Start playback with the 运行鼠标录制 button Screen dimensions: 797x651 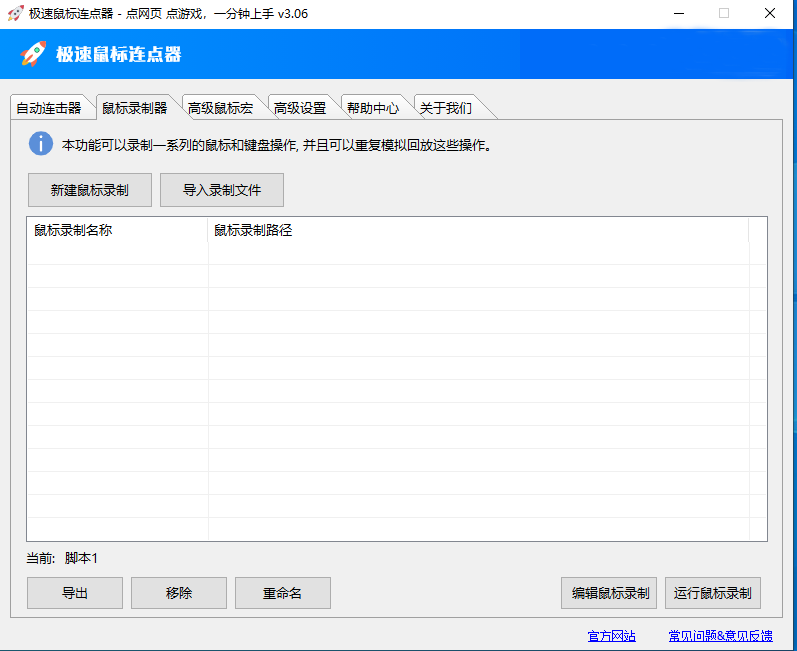(x=712, y=593)
